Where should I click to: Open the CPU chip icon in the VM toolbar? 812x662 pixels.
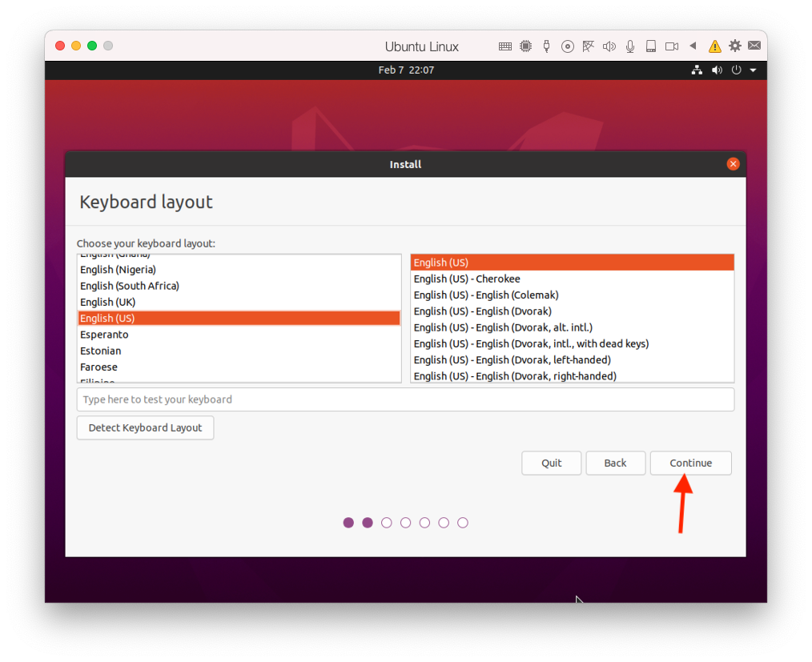point(526,46)
